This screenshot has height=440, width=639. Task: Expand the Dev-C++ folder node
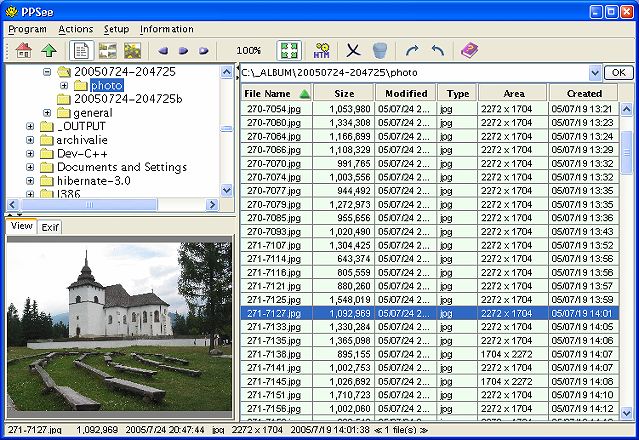pyautogui.click(x=30, y=153)
